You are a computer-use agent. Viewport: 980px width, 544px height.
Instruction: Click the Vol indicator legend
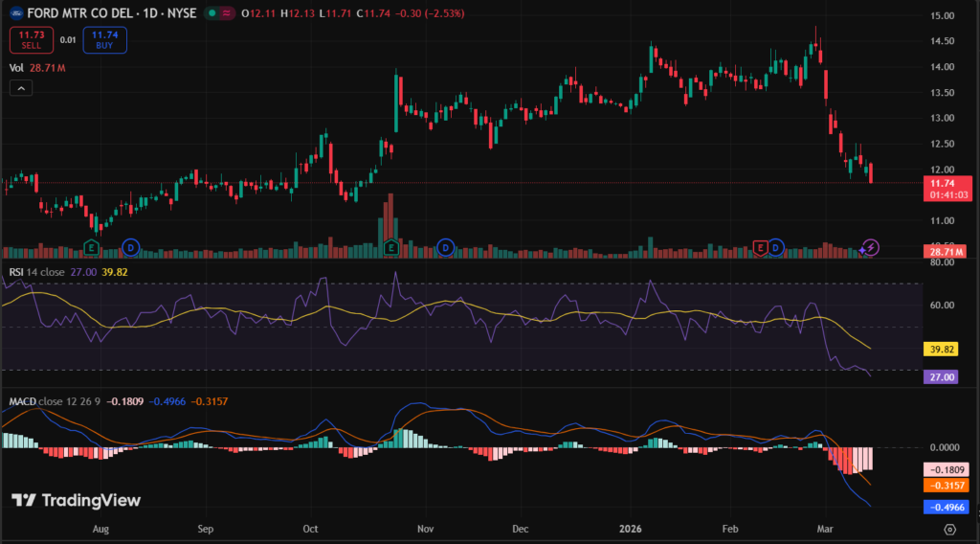coord(16,68)
